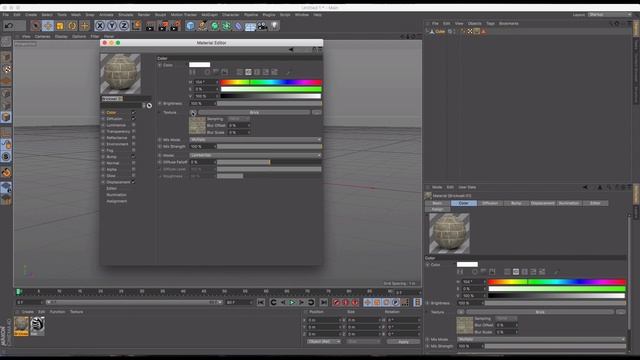Select Illumination in Material Editor channel list

pos(116,195)
